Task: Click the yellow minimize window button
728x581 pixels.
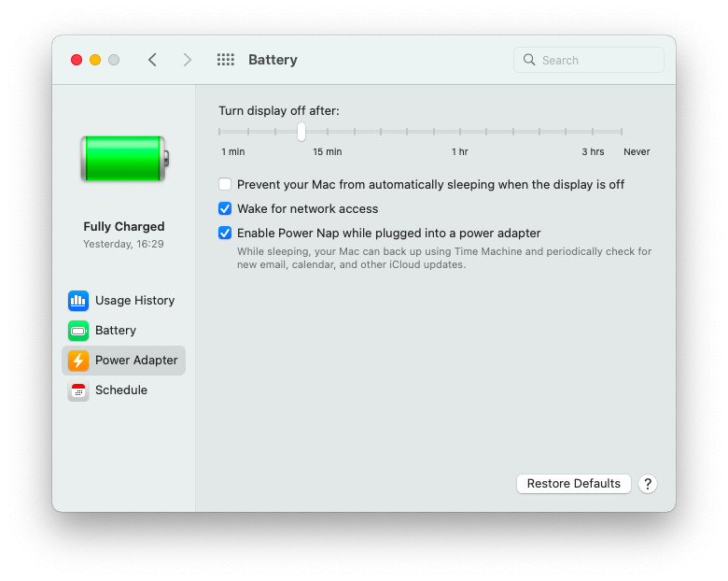Action: point(95,60)
